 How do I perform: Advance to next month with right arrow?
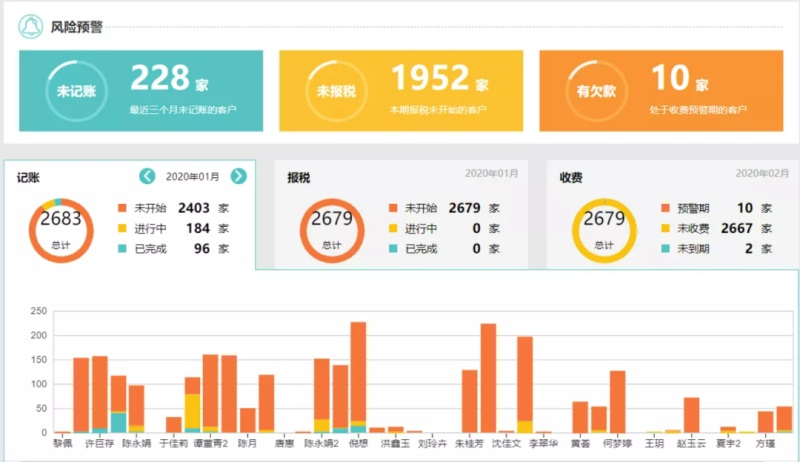click(x=238, y=176)
